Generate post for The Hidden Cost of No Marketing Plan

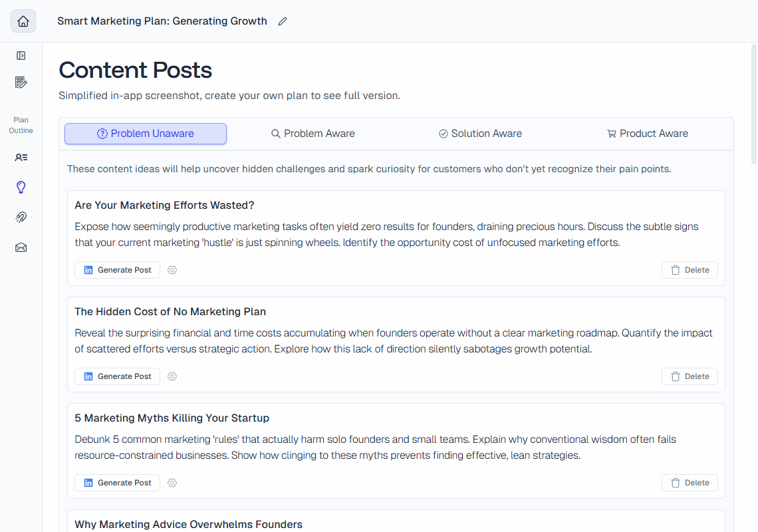pyautogui.click(x=118, y=376)
